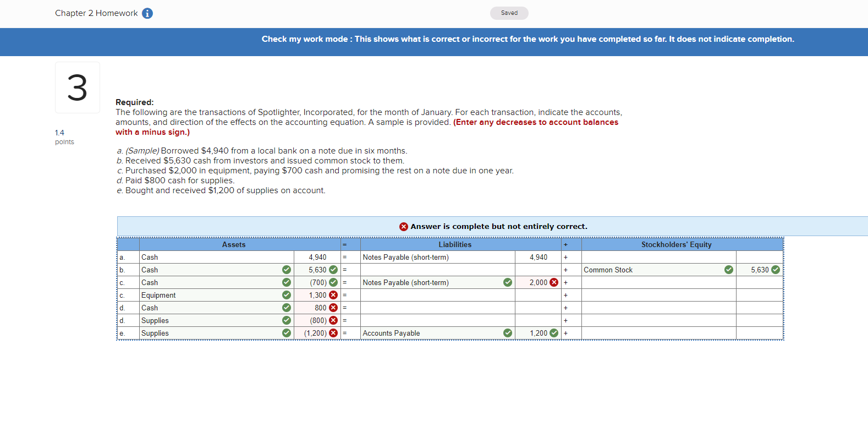The width and height of the screenshot is (868, 432).
Task: Click green check beside 1,200 liability amount
Action: point(554,333)
